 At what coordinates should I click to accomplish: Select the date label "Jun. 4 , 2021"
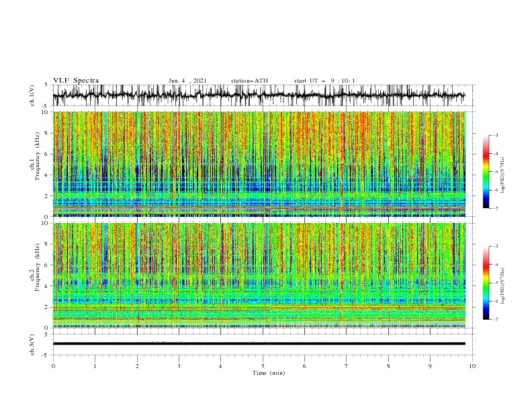click(187, 81)
